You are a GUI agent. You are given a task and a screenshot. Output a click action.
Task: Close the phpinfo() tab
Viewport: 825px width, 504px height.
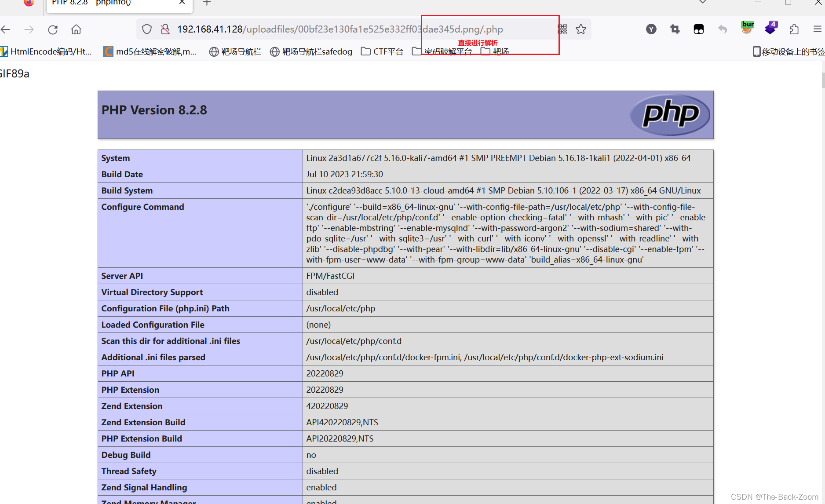tap(182, 2)
